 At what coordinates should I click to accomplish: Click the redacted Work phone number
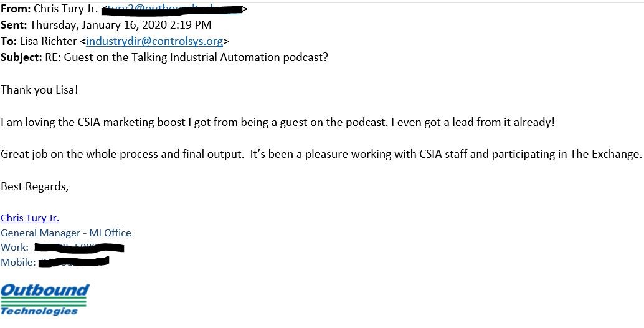coord(80,248)
